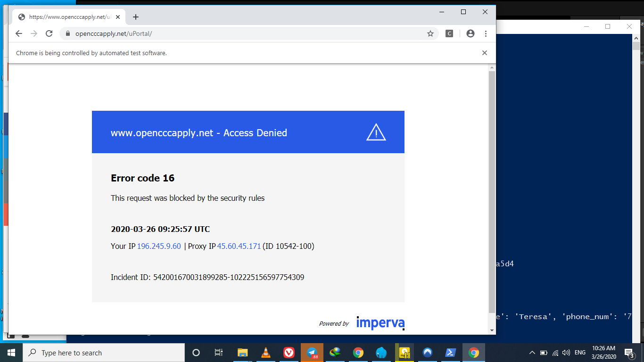This screenshot has width=644, height=362.
Task: Open the ENG language selector
Action: [580, 353]
